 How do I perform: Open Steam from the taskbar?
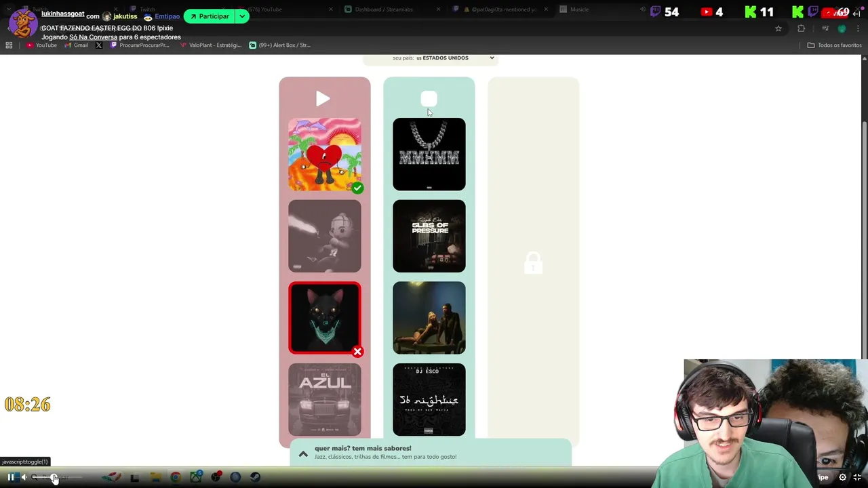pos(255,477)
